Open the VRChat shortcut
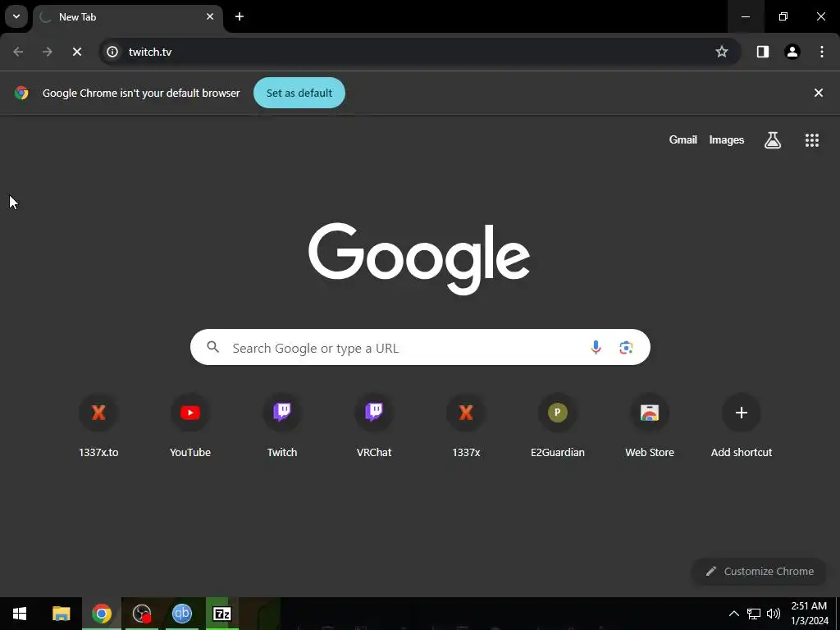The height and width of the screenshot is (630, 840). pos(374,426)
